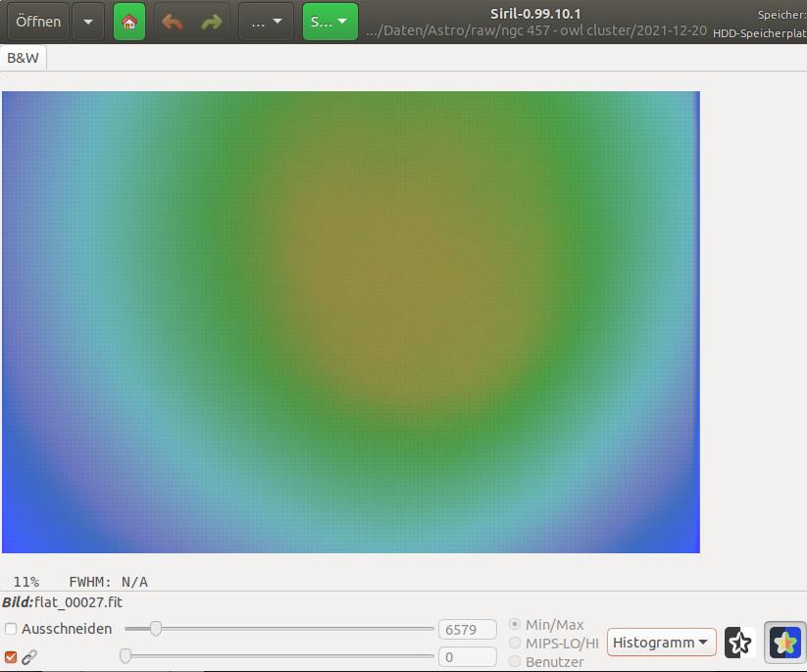Select the MIPS-LO/HI radio option
The image size is (807, 672).
(515, 643)
